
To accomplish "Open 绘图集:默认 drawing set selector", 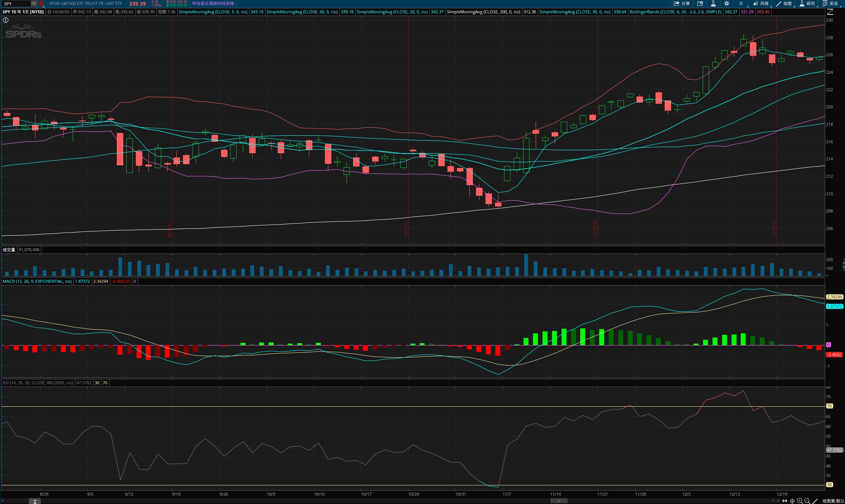I will click(x=833, y=501).
